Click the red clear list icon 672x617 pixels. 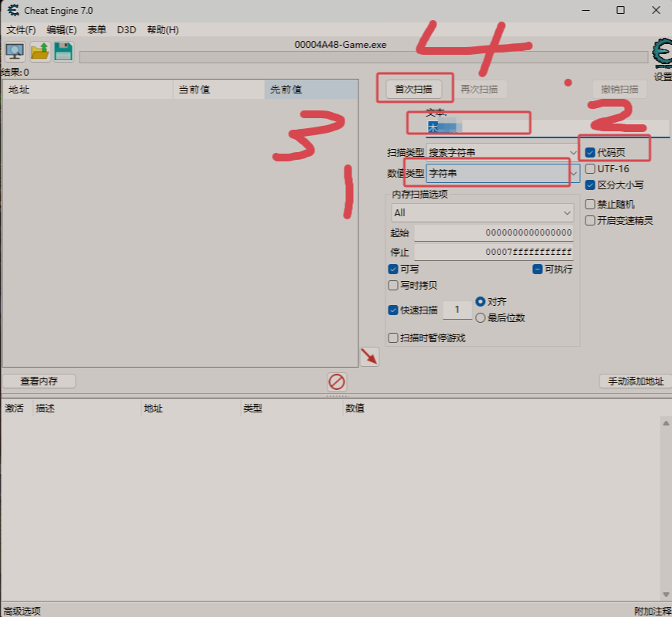[337, 381]
